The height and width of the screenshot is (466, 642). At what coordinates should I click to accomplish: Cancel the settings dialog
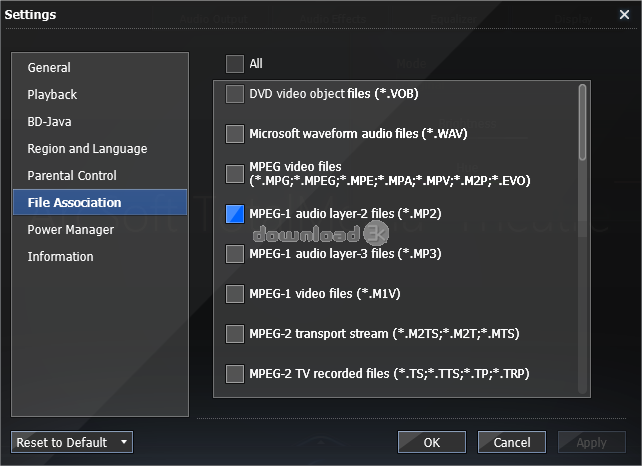512,442
